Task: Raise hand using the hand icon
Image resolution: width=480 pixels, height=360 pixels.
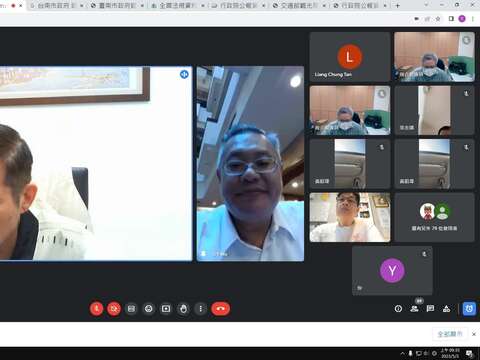Action: click(183, 309)
